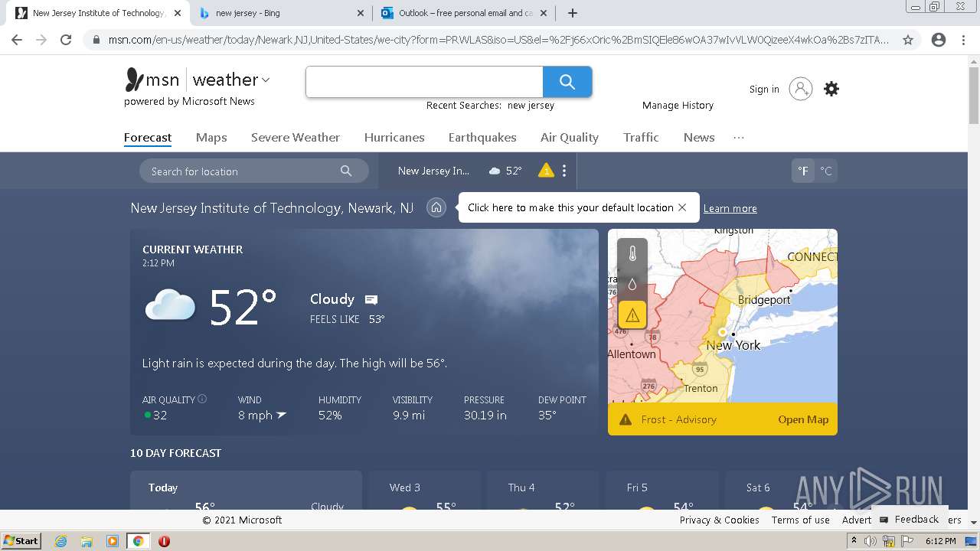Click the Feedback button

click(910, 519)
